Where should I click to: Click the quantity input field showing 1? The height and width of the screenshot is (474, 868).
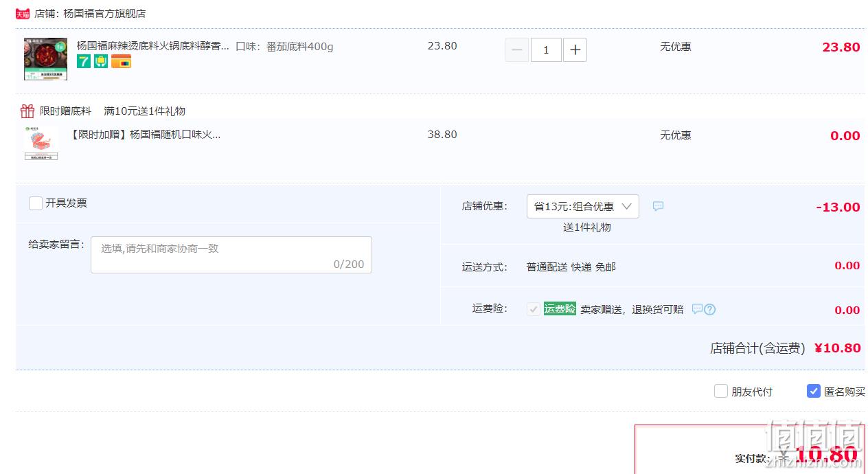point(546,49)
